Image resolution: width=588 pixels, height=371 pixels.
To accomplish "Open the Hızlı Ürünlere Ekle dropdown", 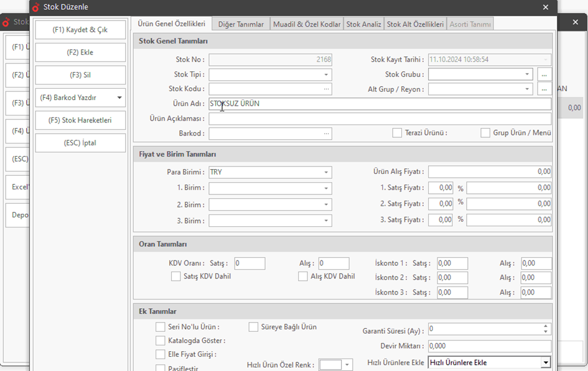I will (x=546, y=362).
